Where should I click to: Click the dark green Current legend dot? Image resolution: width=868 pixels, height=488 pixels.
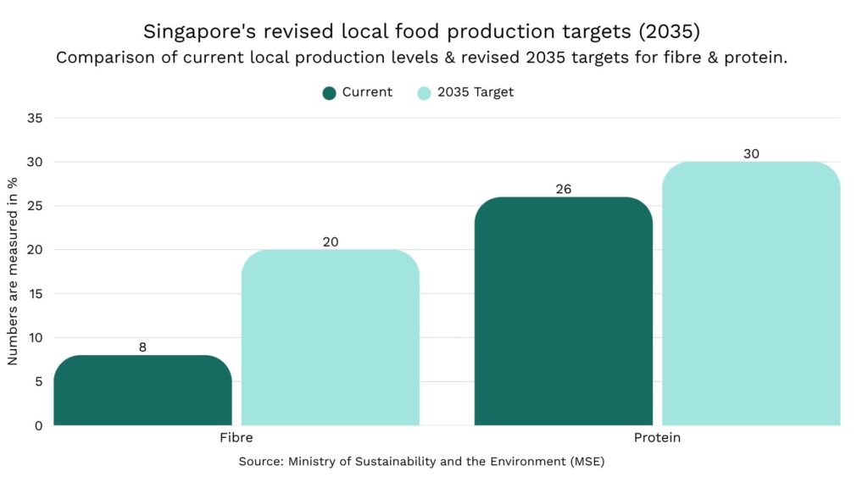[x=330, y=93]
